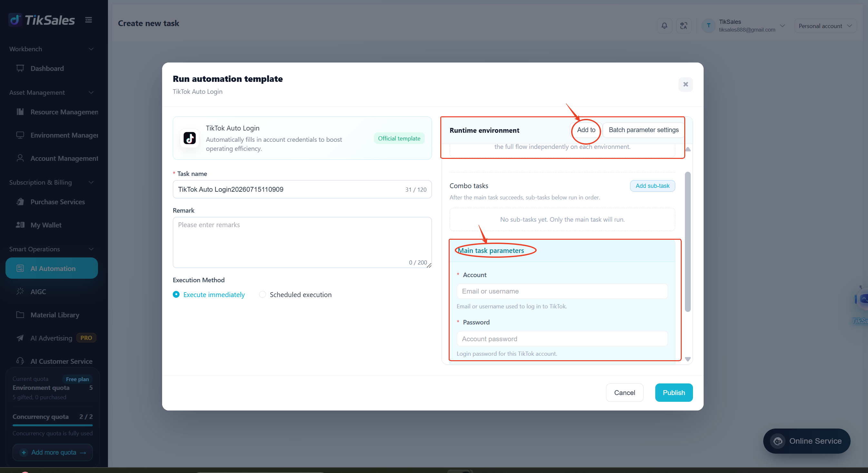This screenshot has height=473, width=868.
Task: Select Execute immediately radio option
Action: coord(176,294)
